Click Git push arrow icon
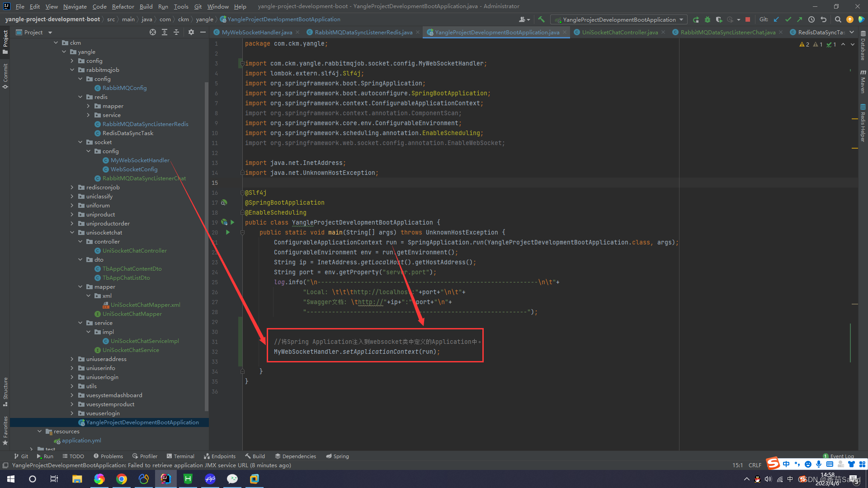Viewport: 868px width, 488px height. point(800,19)
